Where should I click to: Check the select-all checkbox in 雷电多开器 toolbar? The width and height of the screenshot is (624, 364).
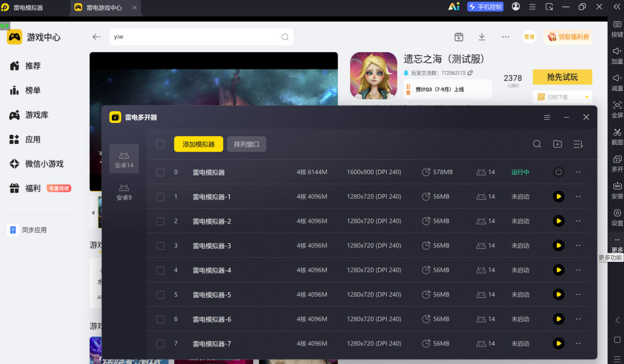[161, 144]
